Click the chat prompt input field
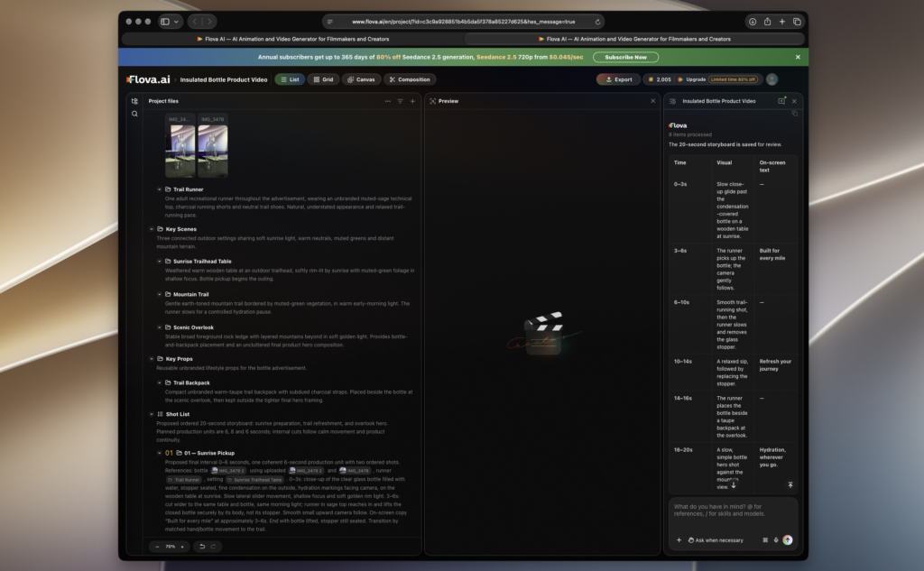This screenshot has height=571, width=924. click(x=733, y=511)
